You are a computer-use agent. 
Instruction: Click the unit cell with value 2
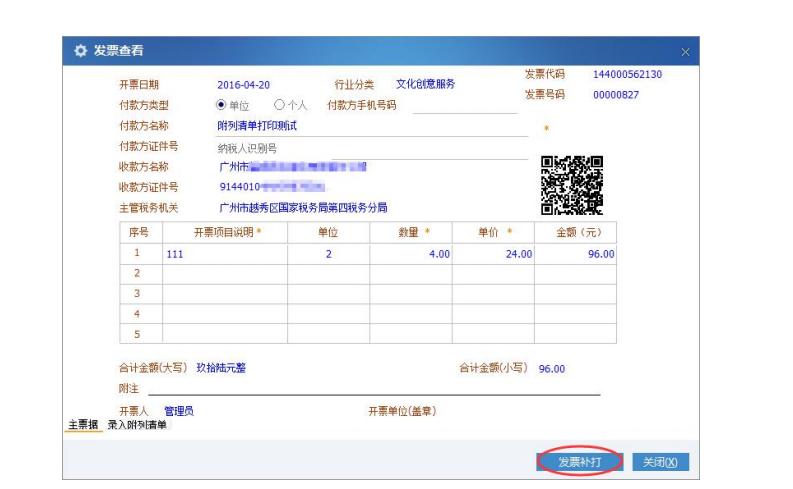click(x=328, y=254)
